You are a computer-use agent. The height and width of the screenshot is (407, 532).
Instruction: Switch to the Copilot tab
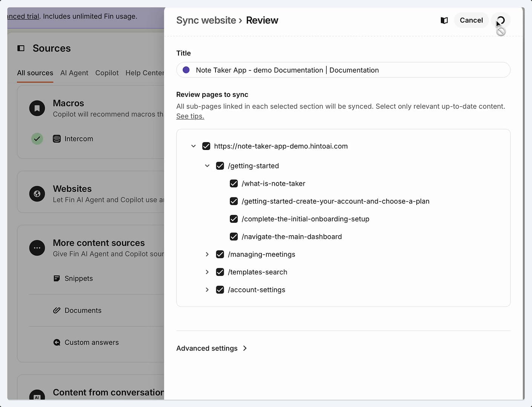click(107, 73)
